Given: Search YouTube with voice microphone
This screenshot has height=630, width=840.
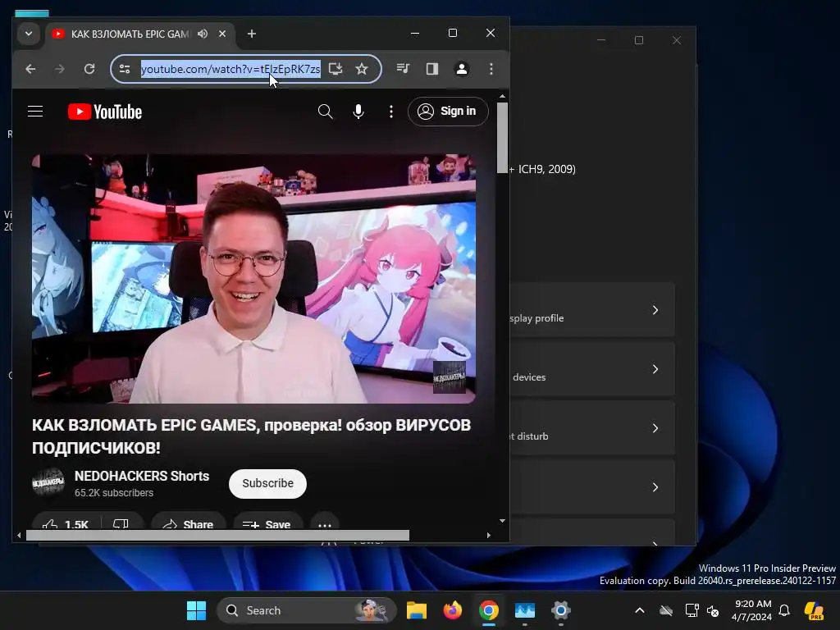Looking at the screenshot, I should [x=358, y=112].
